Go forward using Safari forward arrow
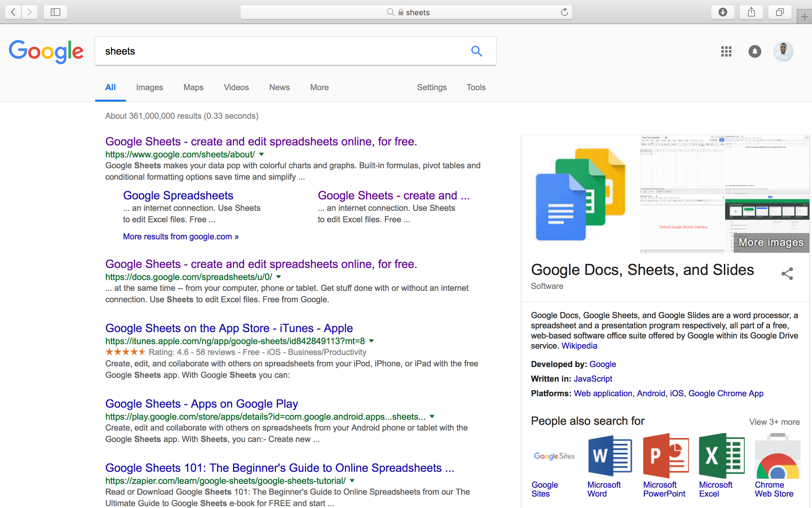Image resolution: width=812 pixels, height=508 pixels. 29,12
